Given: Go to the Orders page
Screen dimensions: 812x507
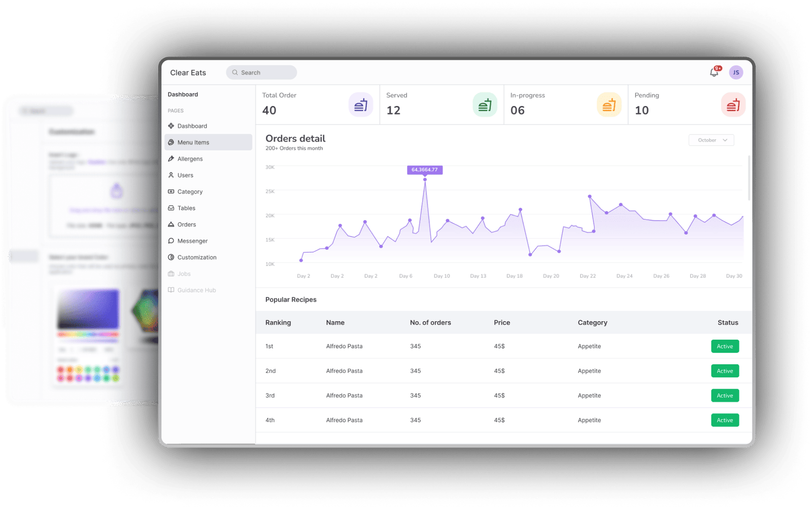Looking at the screenshot, I should pos(186,224).
